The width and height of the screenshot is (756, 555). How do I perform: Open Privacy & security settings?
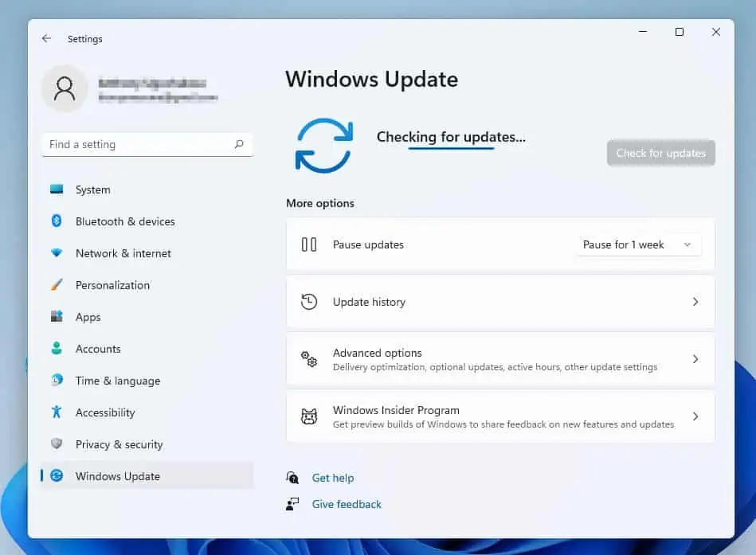pyautogui.click(x=147, y=444)
